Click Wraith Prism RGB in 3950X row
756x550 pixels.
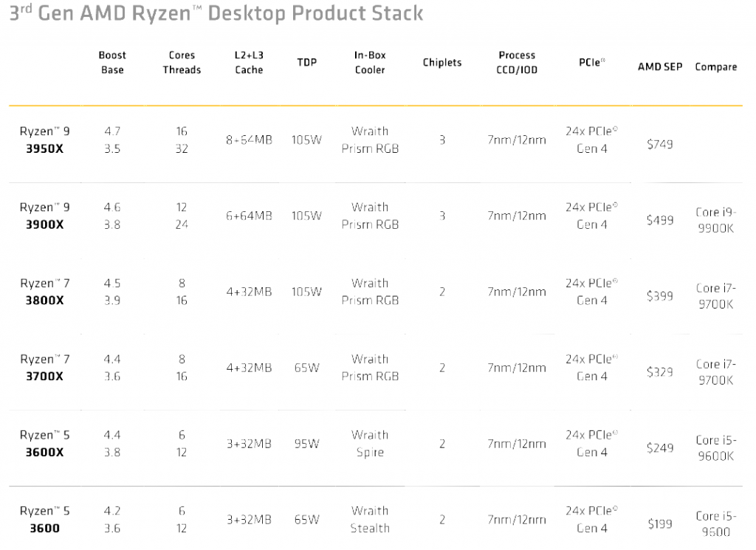coord(370,140)
